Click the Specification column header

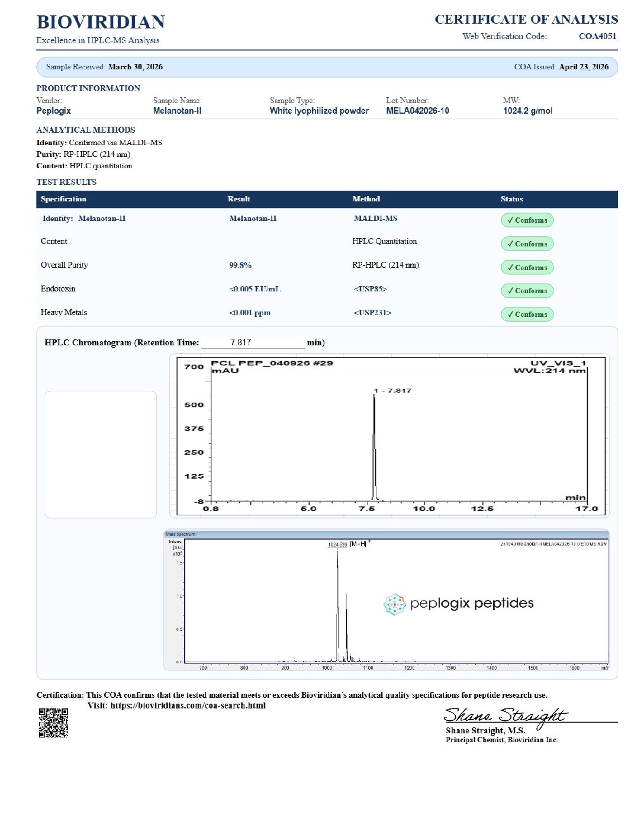pos(63,199)
